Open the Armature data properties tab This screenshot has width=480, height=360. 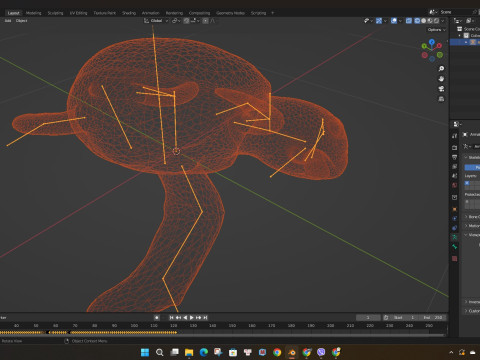(454, 237)
